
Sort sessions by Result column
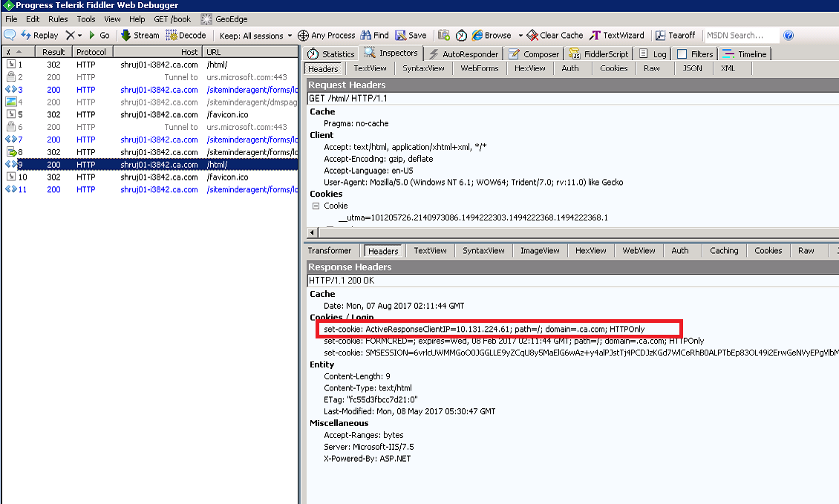(x=53, y=52)
